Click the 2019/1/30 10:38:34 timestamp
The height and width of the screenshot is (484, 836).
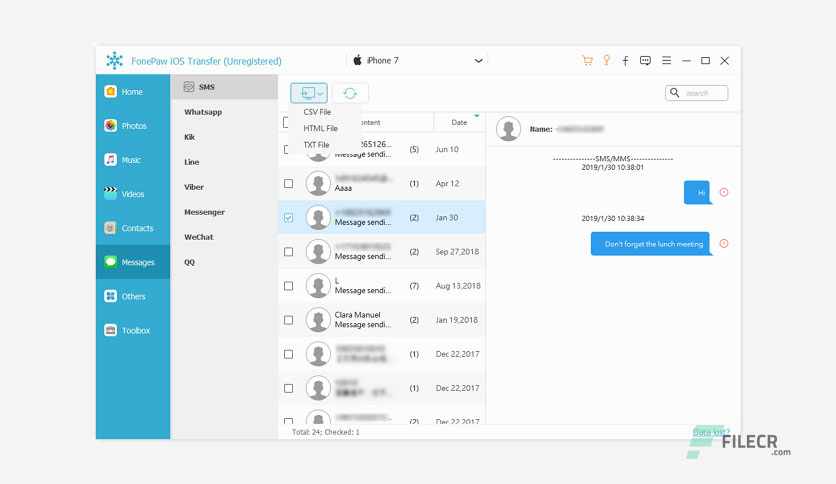coord(613,219)
